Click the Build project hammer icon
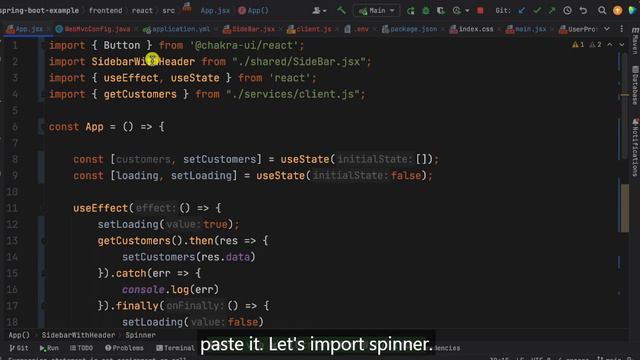 pyautogui.click(x=341, y=10)
